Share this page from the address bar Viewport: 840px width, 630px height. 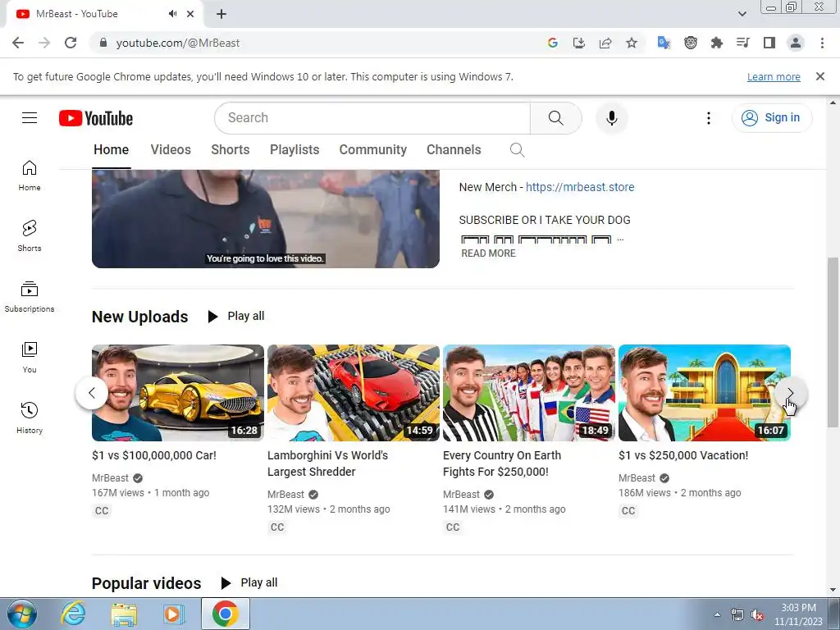tap(605, 43)
